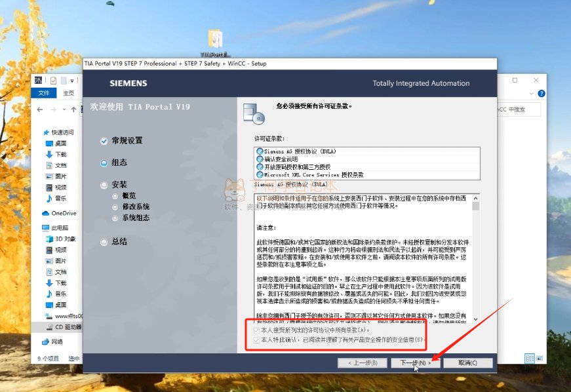Click the Previous step (上一步) button
571x392 pixels.
[x=363, y=363]
